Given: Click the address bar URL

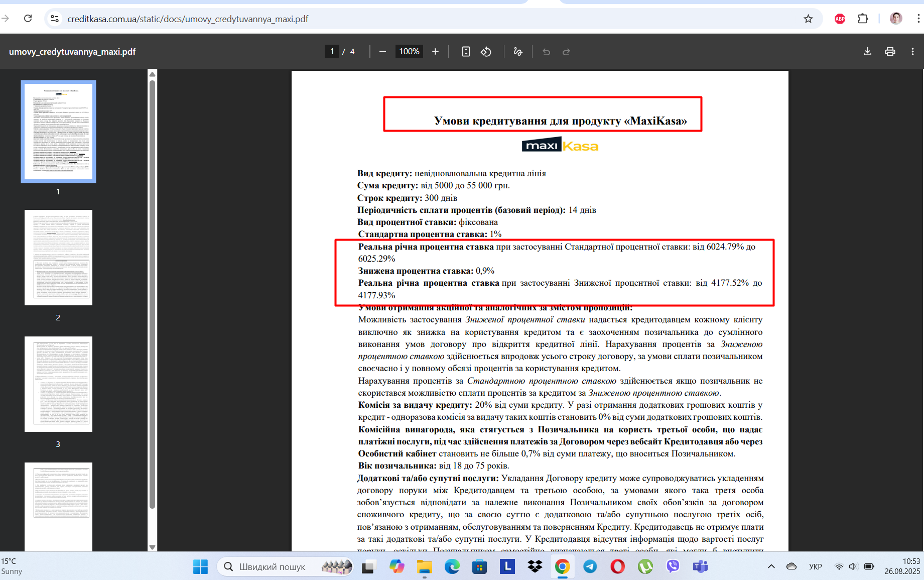Looking at the screenshot, I should tap(188, 19).
